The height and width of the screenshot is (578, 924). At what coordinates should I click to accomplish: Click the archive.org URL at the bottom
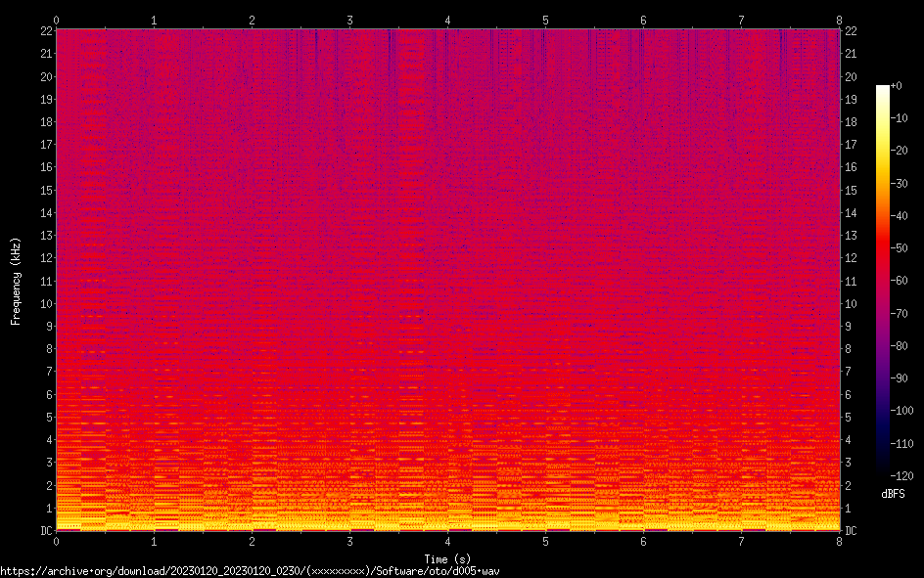[255, 570]
